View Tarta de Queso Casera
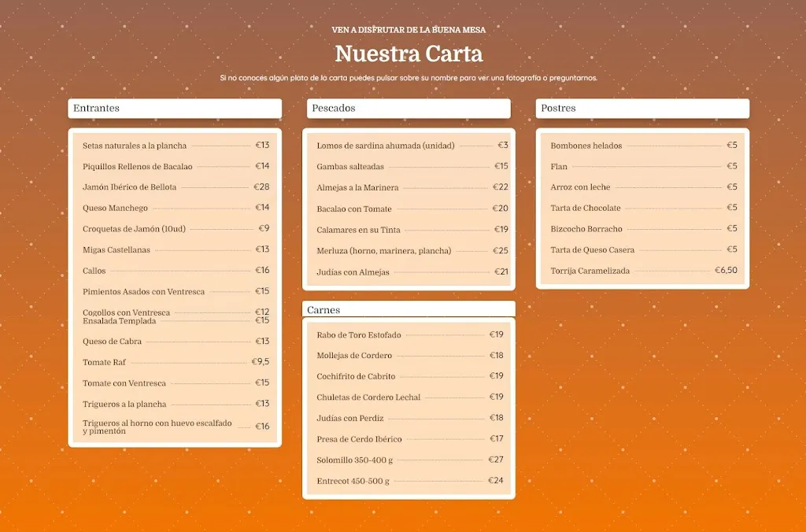806x532 pixels. 592,249
